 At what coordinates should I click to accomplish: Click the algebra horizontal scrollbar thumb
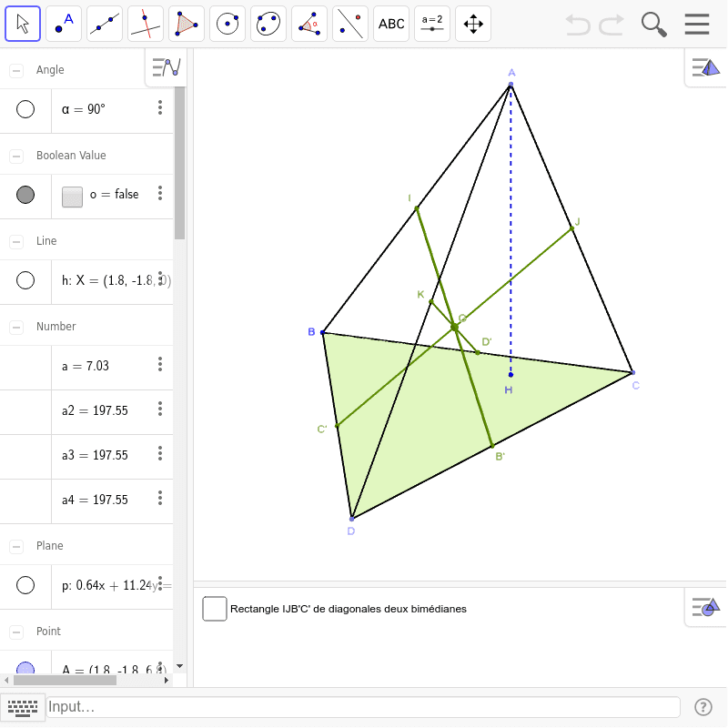tap(65, 681)
